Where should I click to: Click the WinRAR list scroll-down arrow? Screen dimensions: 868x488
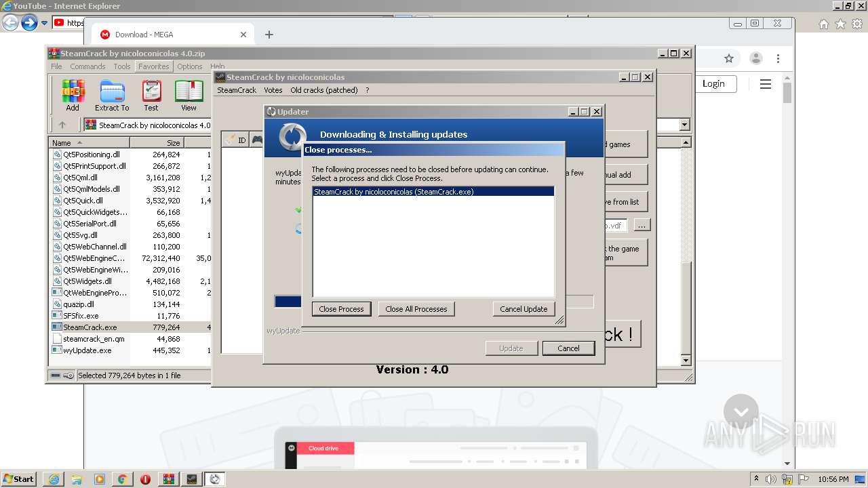(686, 361)
